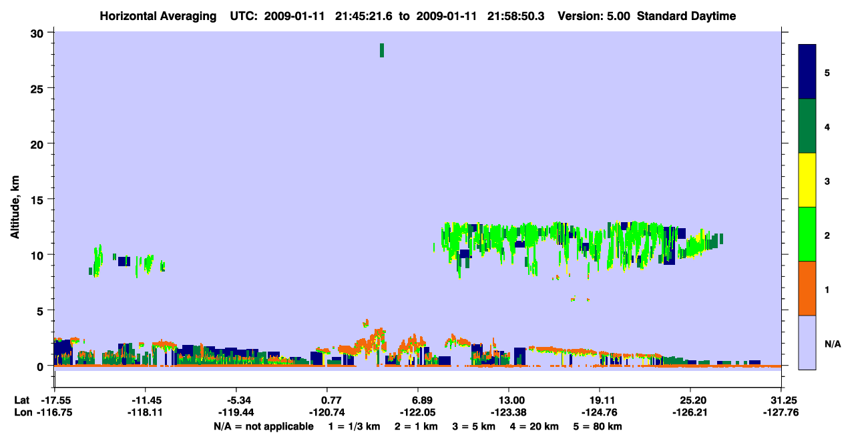Click longitude value '-116.75'
Viewport: 868px width, 445px height.
tap(55, 412)
